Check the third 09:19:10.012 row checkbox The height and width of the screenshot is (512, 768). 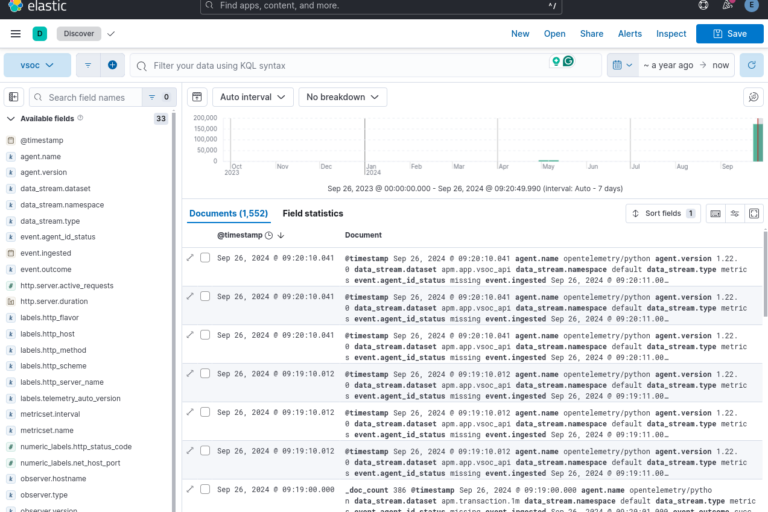(205, 451)
